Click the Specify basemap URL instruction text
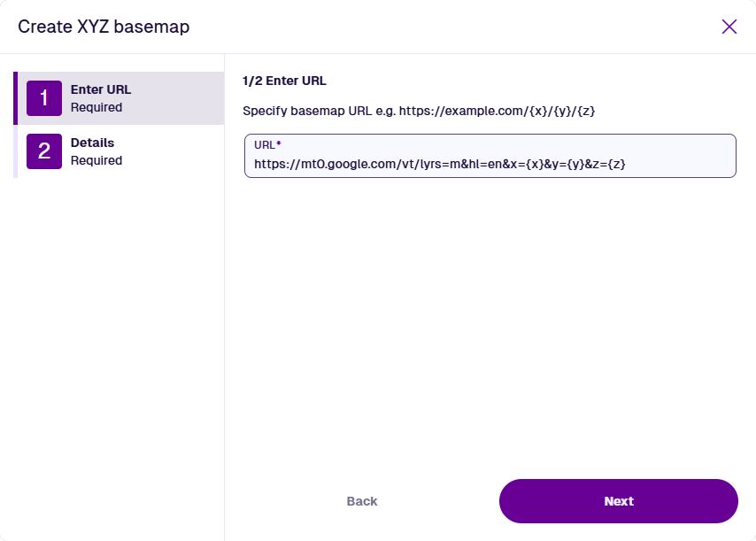756x541 pixels. pyautogui.click(x=319, y=111)
